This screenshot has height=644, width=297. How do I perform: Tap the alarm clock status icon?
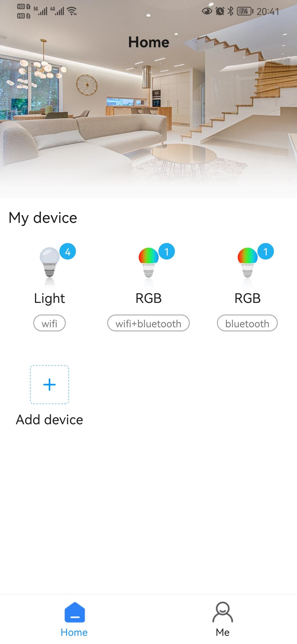click(220, 11)
